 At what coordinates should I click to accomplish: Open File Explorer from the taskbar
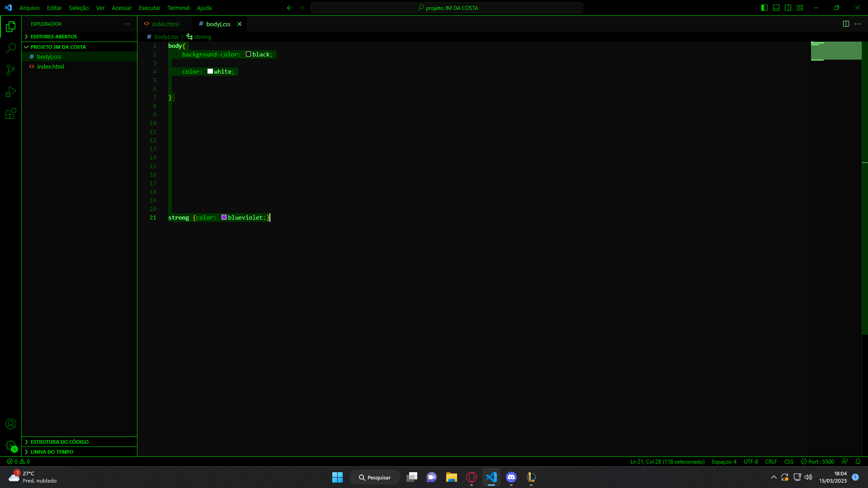[452, 477]
